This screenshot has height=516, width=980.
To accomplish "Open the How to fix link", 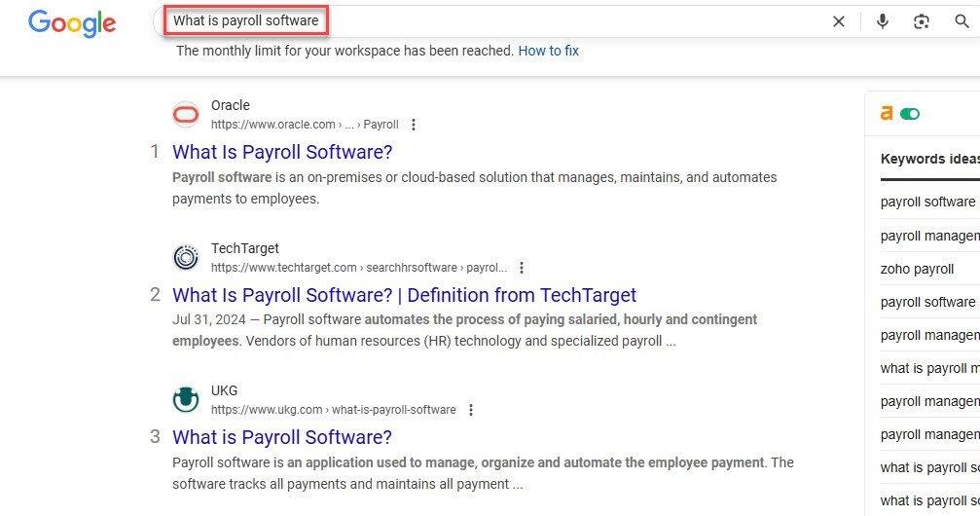I will [x=548, y=51].
